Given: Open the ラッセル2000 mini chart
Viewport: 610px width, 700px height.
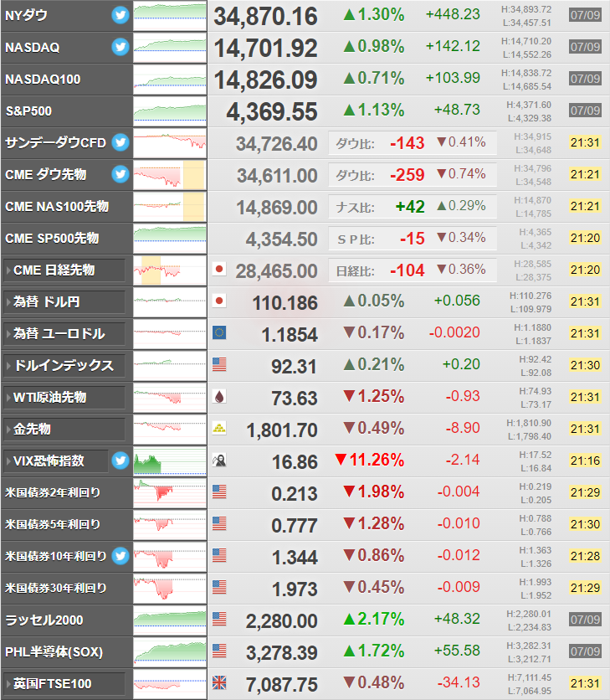Looking at the screenshot, I should [x=170, y=620].
